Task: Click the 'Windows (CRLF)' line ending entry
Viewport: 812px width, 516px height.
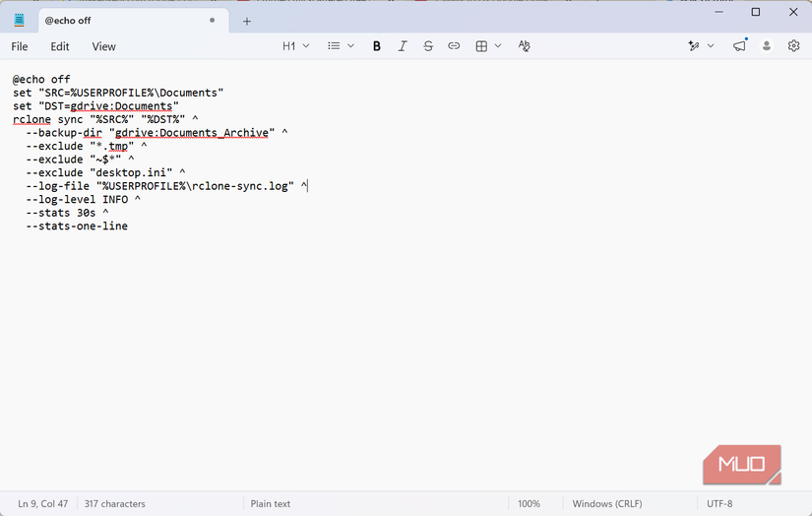Action: tap(607, 503)
